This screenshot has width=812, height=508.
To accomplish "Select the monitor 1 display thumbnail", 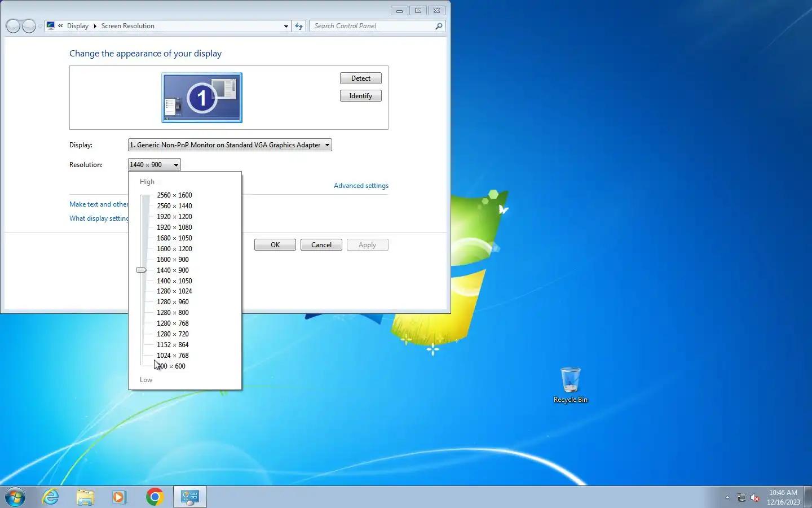I will tap(202, 98).
